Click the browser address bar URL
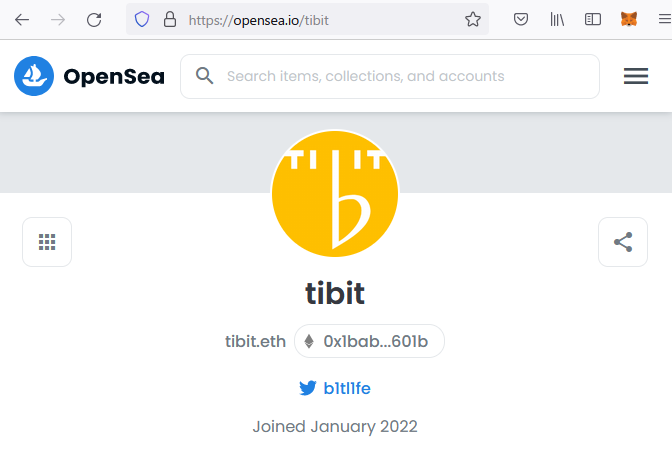 (x=300, y=19)
